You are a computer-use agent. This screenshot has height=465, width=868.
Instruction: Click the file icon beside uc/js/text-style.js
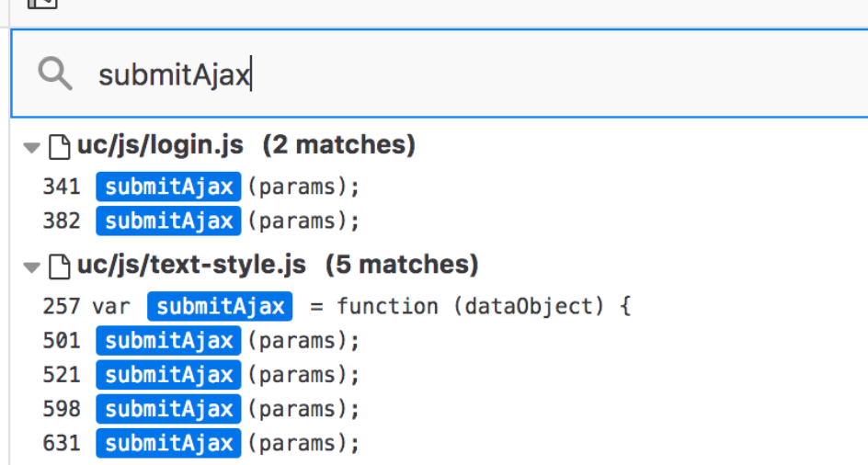pos(59,267)
